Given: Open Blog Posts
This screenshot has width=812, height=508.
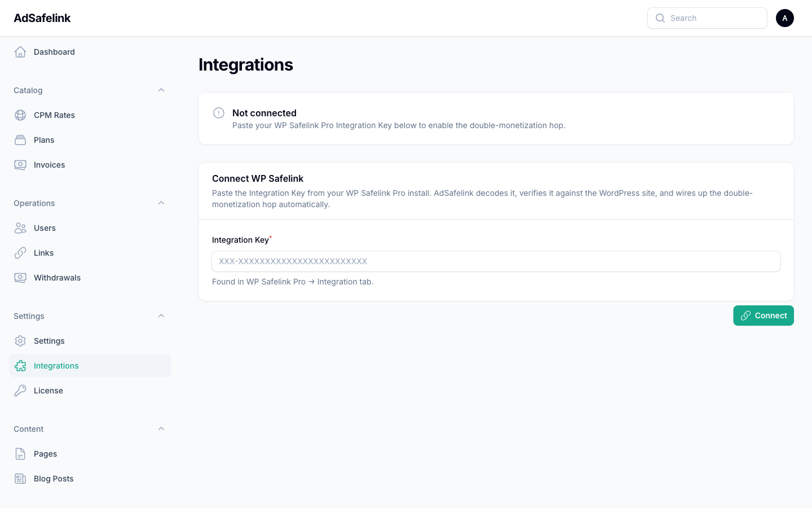Looking at the screenshot, I should (x=90, y=479).
